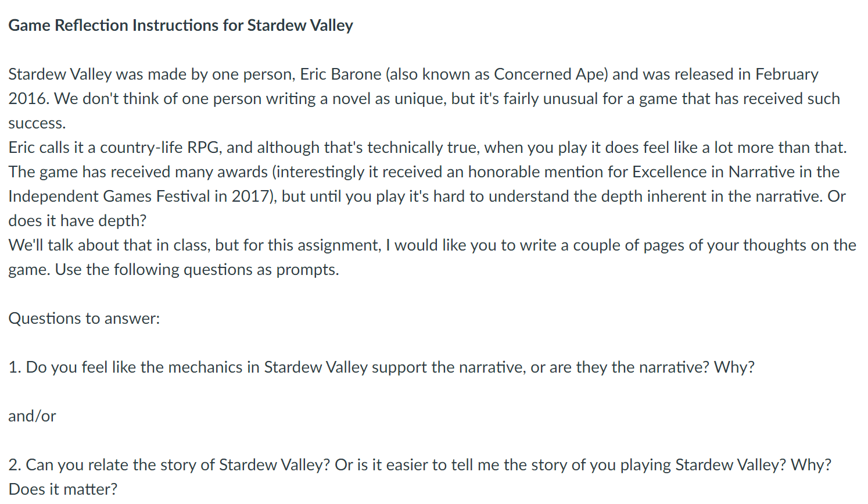Click the sentence Use the following questions as prompts

[196, 270]
